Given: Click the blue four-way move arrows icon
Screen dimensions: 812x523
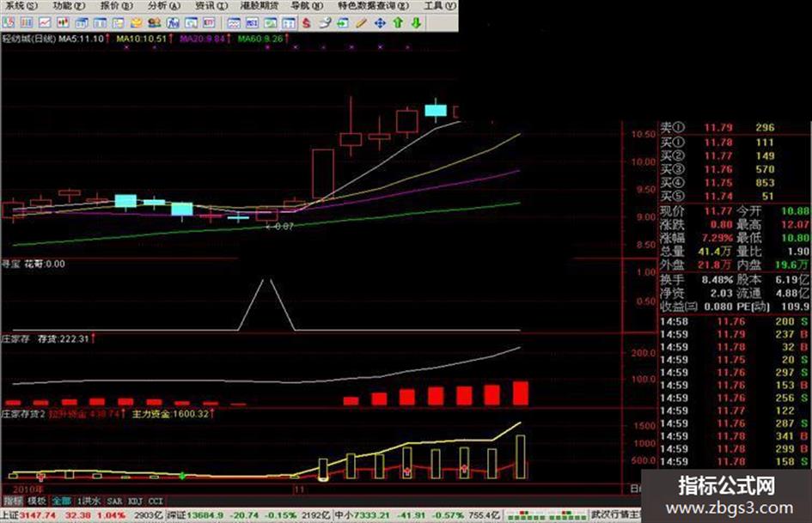Looking at the screenshot, I should pos(380,23).
